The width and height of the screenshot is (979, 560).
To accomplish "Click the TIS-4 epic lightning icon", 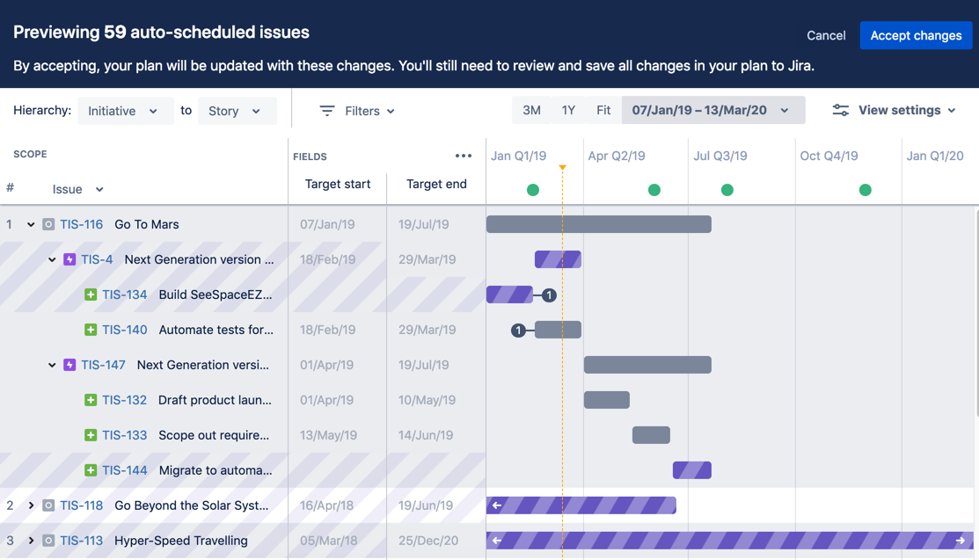I will 70,259.
